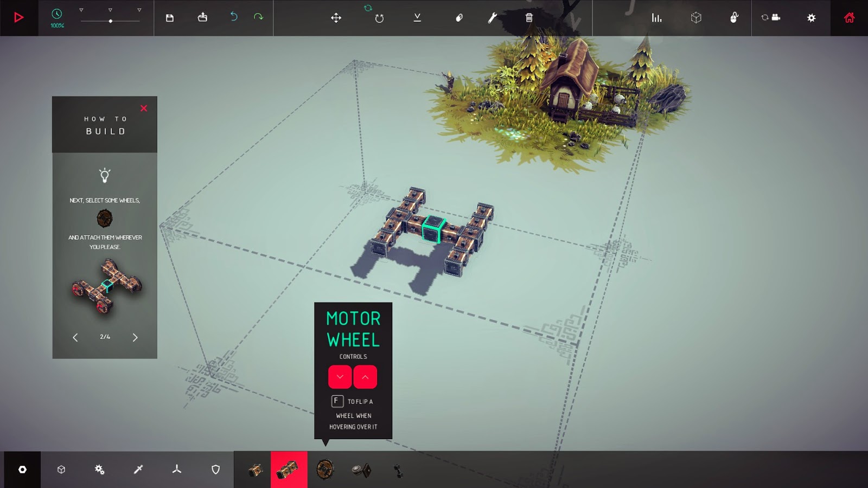This screenshot has height=488, width=868.
Task: Toggle the bar chart statistics view
Action: pos(656,18)
